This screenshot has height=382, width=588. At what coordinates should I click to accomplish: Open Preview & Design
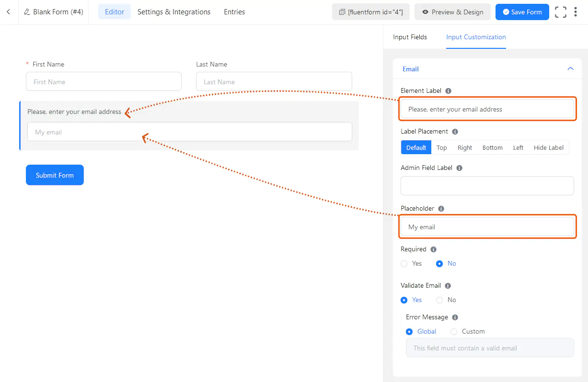coord(452,11)
